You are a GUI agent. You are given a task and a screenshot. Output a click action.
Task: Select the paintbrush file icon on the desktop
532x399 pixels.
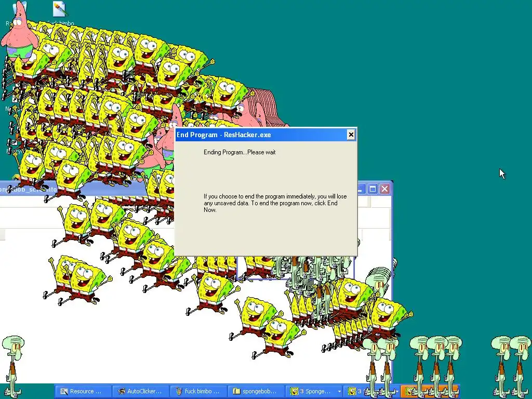60,9
